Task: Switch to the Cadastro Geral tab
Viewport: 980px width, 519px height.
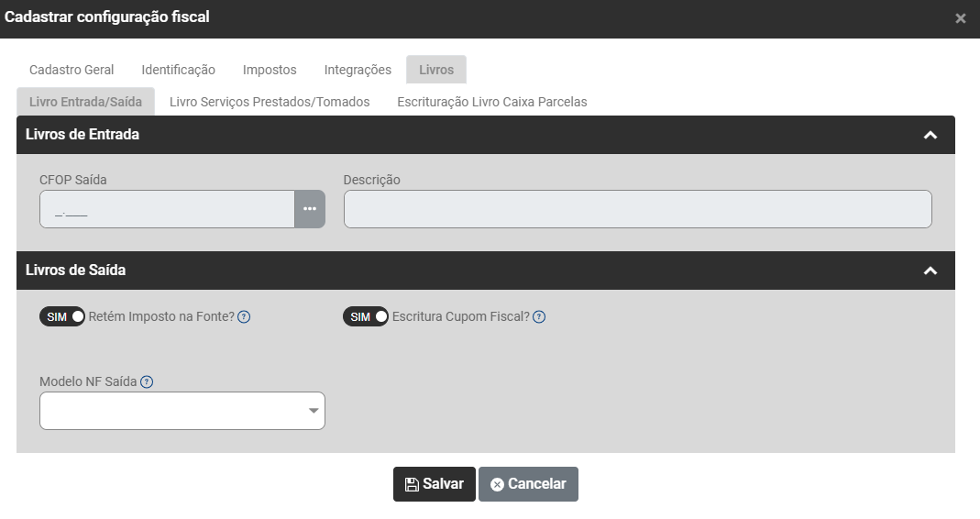Action: [72, 70]
